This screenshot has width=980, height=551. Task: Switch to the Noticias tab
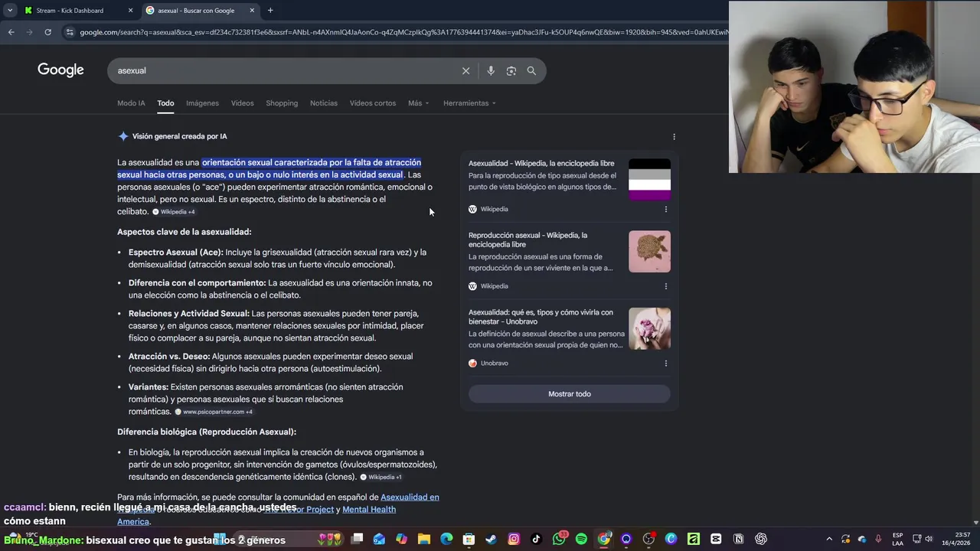point(324,103)
